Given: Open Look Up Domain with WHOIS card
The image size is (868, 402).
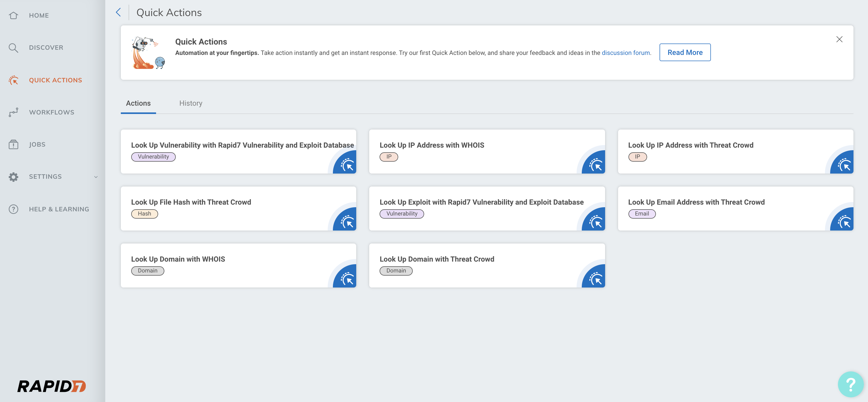Looking at the screenshot, I should (178, 259).
